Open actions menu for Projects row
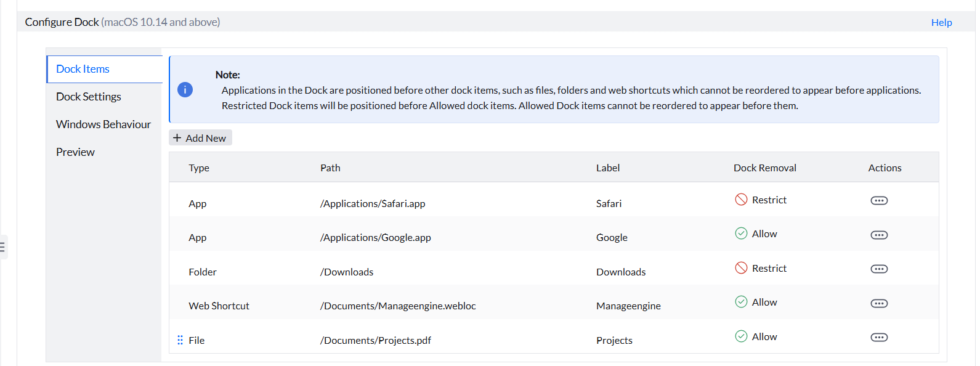980x366 pixels. point(879,337)
